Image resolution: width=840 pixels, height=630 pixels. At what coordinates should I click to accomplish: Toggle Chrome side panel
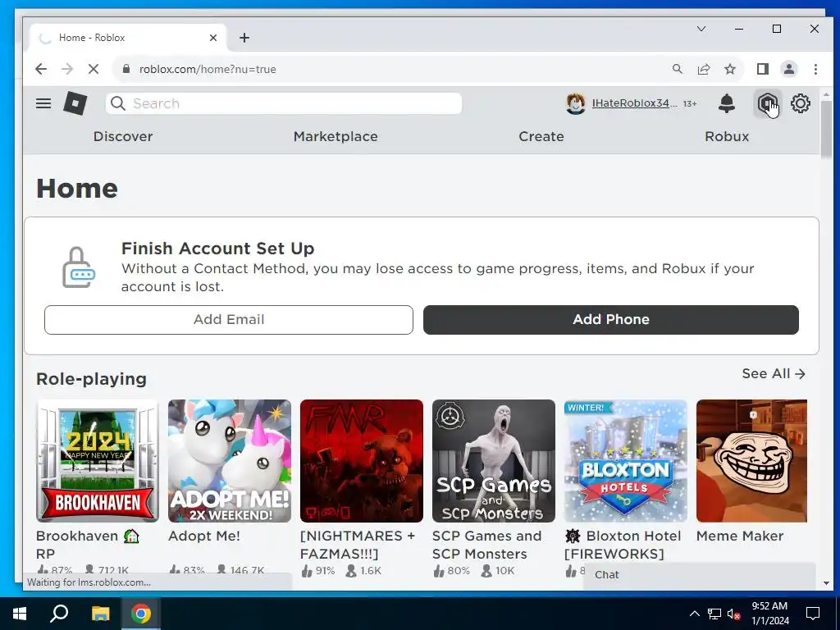point(762,69)
